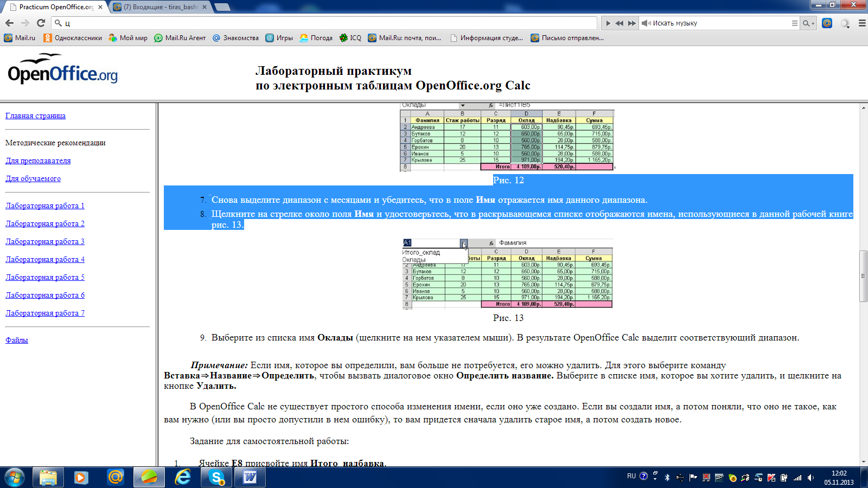
Task: Open 'Лабораторная работа 2'
Action: [x=45, y=223]
